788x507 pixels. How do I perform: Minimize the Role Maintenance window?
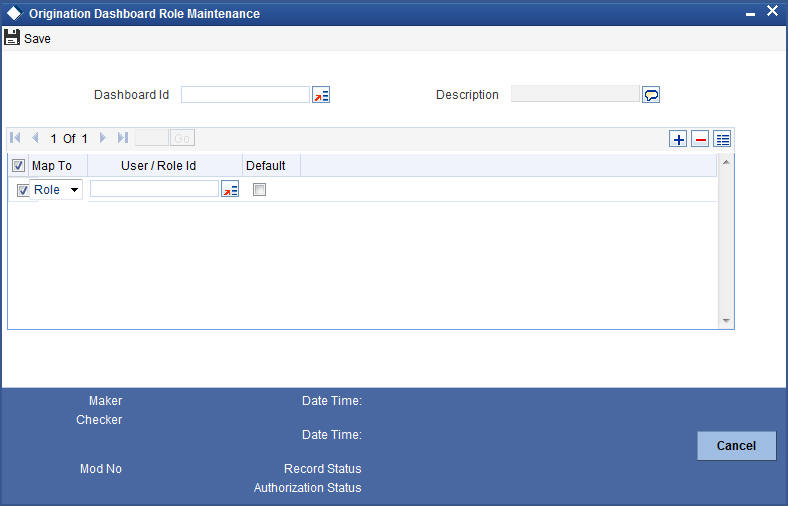(750, 14)
